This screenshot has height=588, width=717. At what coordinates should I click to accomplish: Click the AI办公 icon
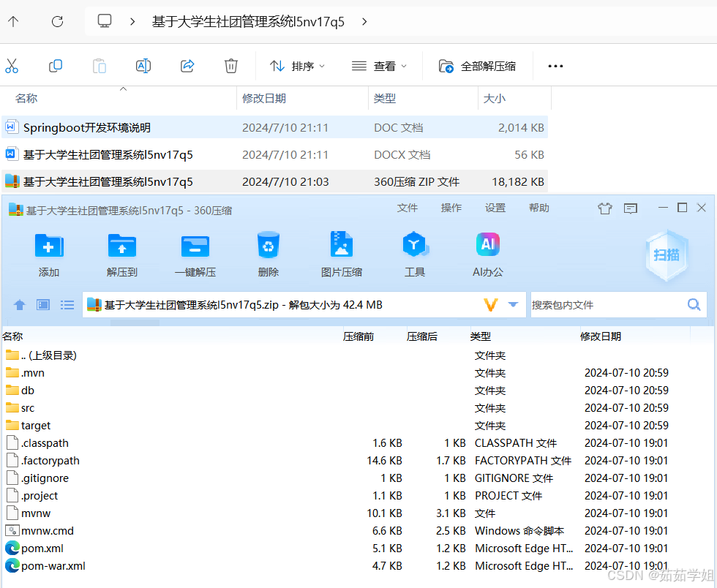[x=488, y=244]
